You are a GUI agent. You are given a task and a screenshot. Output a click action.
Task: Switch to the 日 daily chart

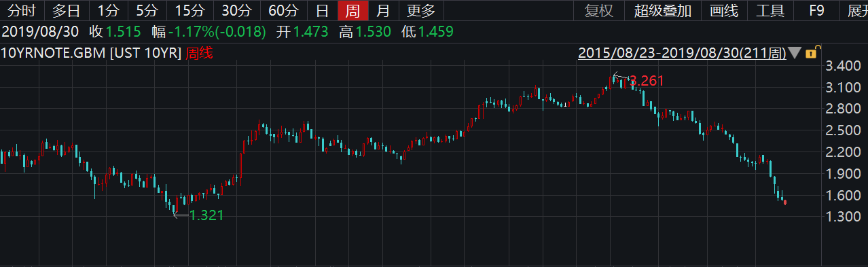(x=323, y=10)
